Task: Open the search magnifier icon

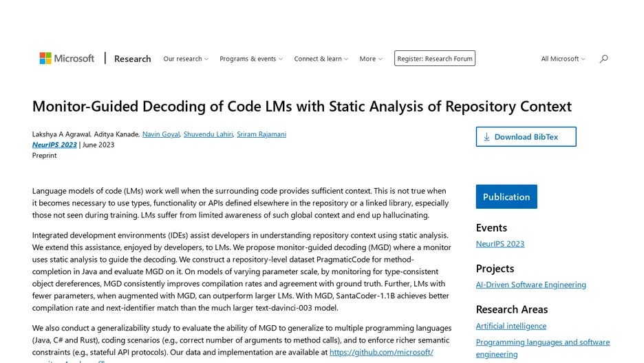Action: [603, 59]
